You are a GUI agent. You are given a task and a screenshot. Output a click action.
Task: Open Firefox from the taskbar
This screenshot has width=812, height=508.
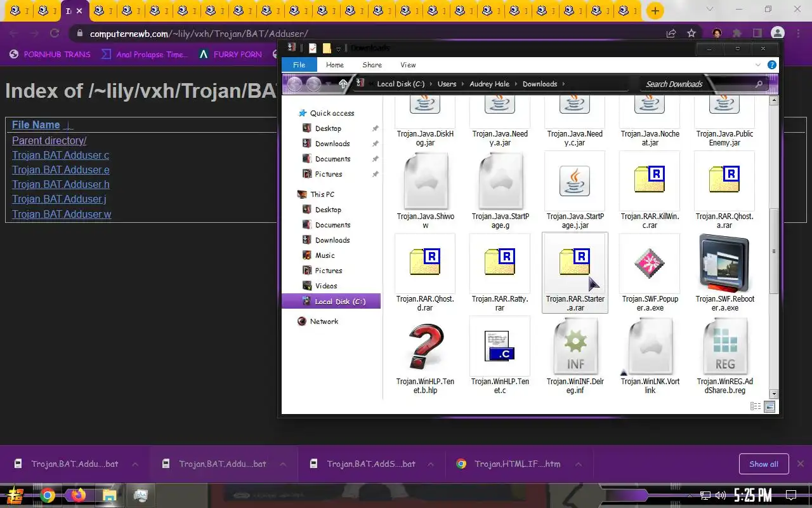(78, 495)
